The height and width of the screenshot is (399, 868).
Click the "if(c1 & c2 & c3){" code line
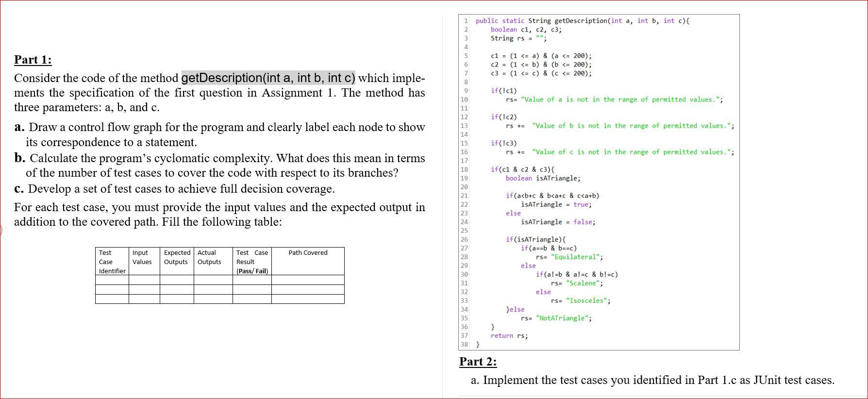[522, 169]
